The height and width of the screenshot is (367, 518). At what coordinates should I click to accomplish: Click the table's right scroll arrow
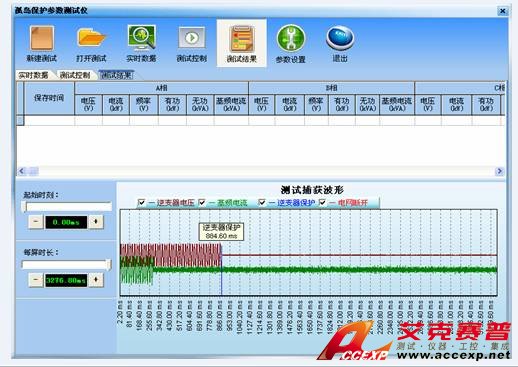pos(499,171)
